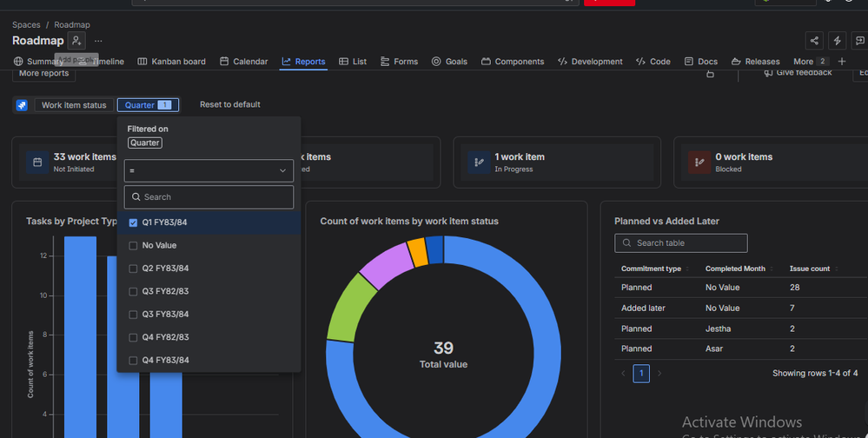Check the Q2 FY83/84 checkbox

133,269
